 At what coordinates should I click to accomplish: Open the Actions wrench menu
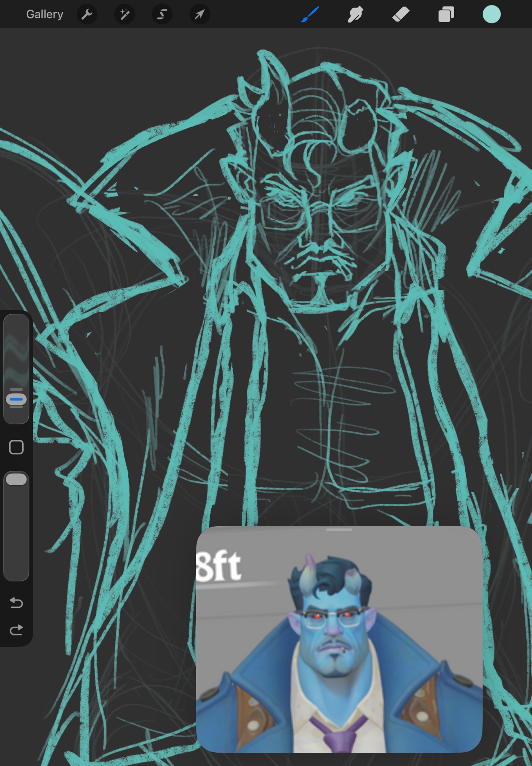(87, 15)
